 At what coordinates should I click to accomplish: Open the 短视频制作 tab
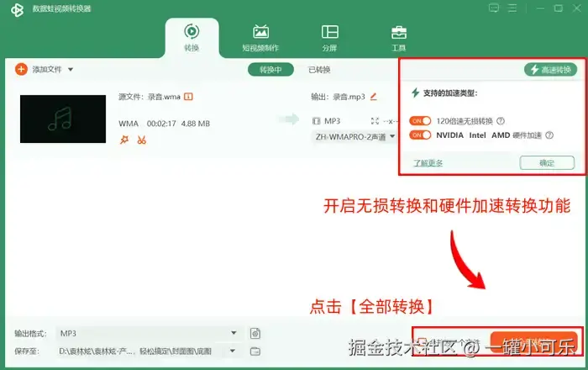[x=260, y=38]
